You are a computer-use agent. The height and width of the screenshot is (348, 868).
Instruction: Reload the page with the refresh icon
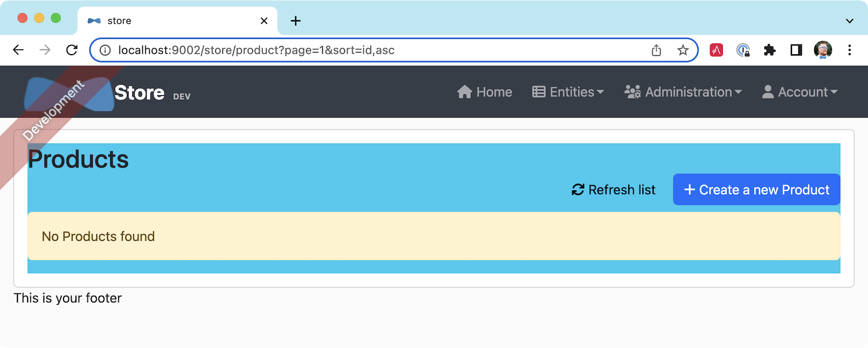pyautogui.click(x=72, y=50)
